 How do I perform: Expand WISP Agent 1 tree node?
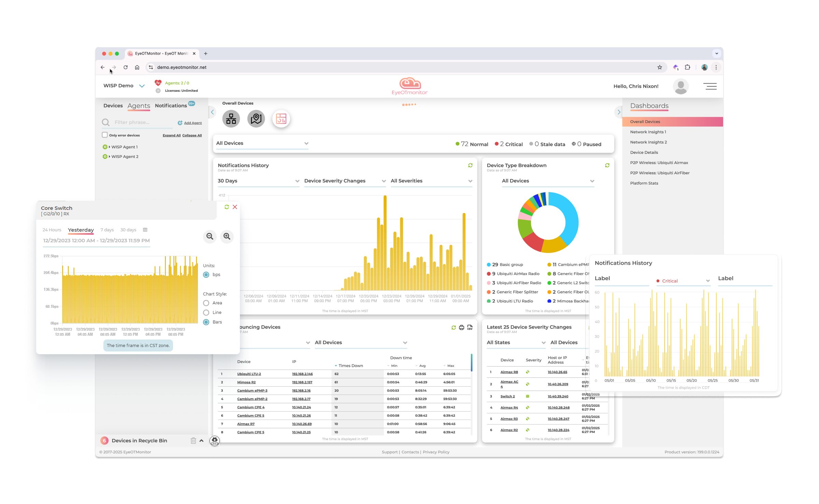(110, 147)
